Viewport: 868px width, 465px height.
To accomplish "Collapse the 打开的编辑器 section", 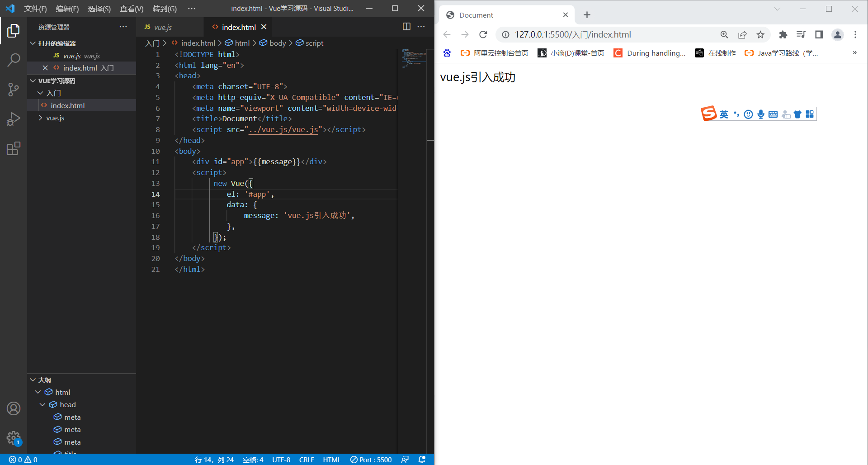I will pos(33,43).
